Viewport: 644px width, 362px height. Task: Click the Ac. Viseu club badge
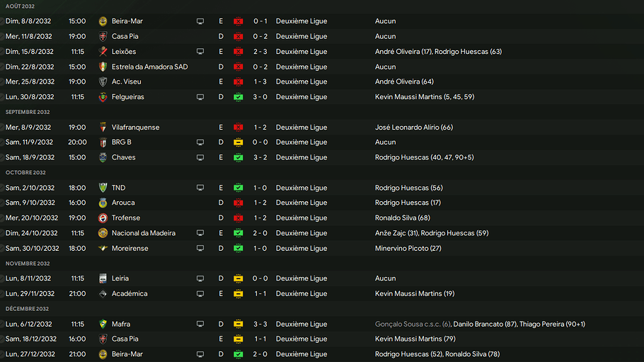click(103, 82)
